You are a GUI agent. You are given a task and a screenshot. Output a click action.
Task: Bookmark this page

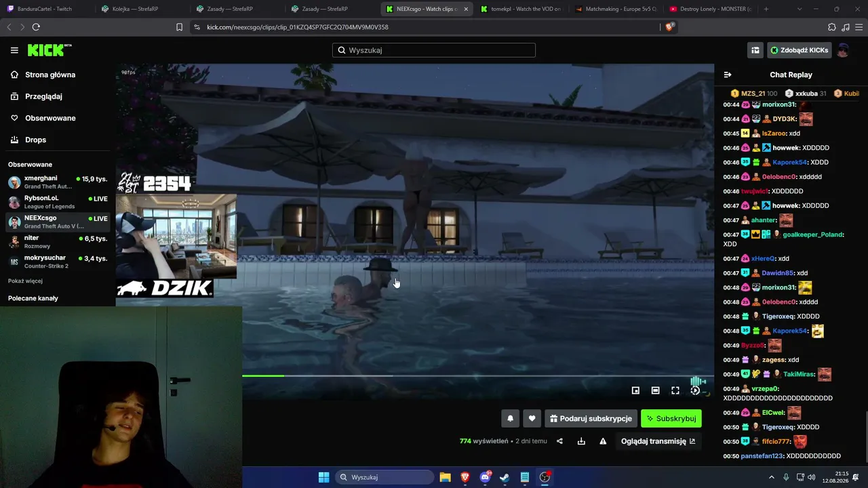[x=179, y=27]
